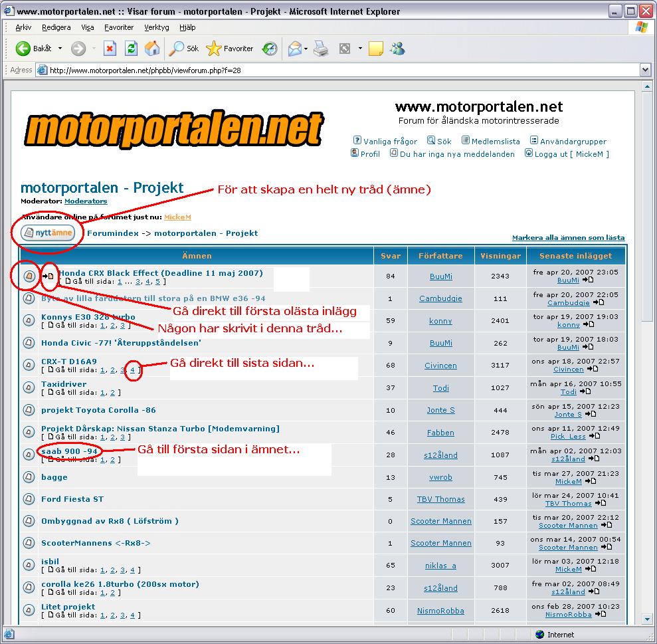This screenshot has height=644, width=657.
Task: Click the toolbar icon right of the printer
Action: (344, 49)
